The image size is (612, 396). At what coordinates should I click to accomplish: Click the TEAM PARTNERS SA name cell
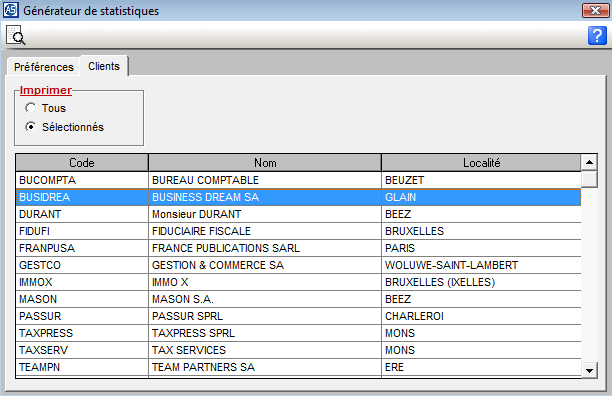click(x=265, y=367)
